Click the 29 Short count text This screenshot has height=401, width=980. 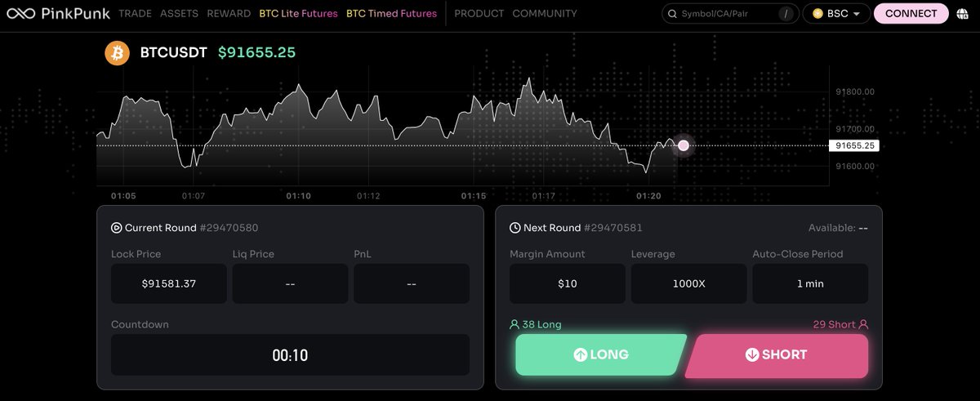coord(834,324)
